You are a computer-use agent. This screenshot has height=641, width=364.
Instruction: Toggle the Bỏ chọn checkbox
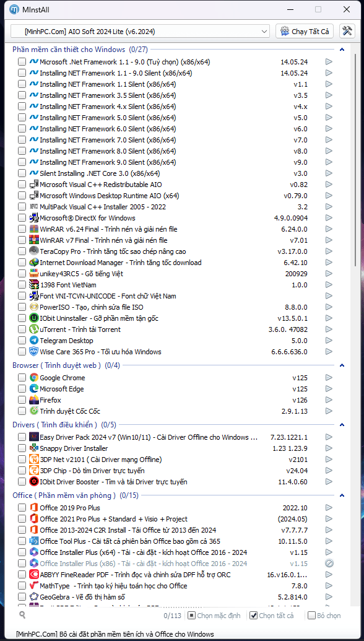click(311, 615)
